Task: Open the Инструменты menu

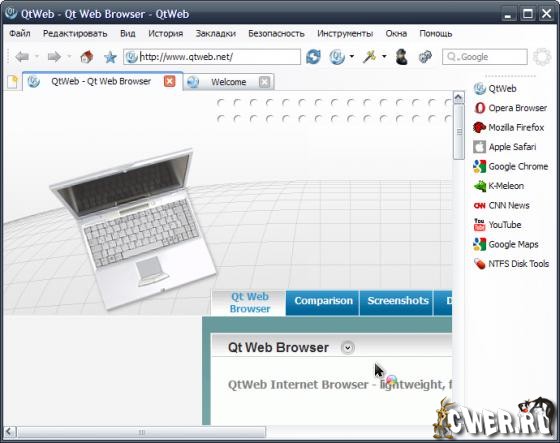Action: 345,34
